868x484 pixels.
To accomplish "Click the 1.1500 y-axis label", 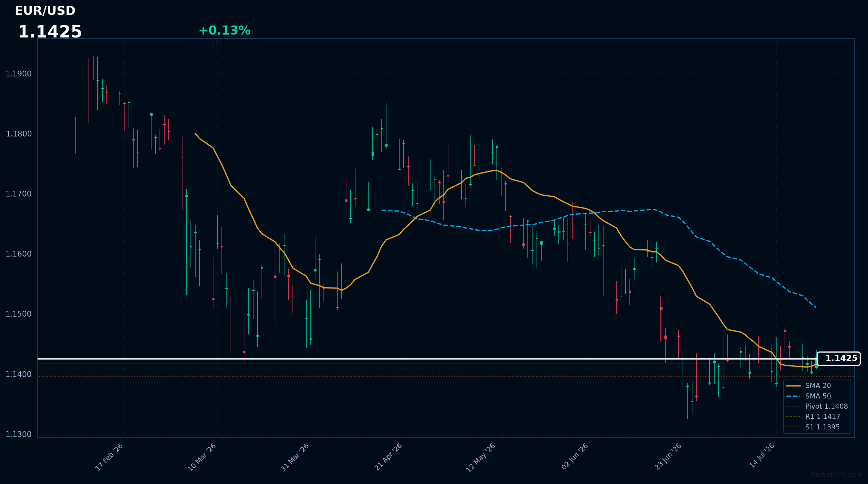I will click(x=19, y=314).
